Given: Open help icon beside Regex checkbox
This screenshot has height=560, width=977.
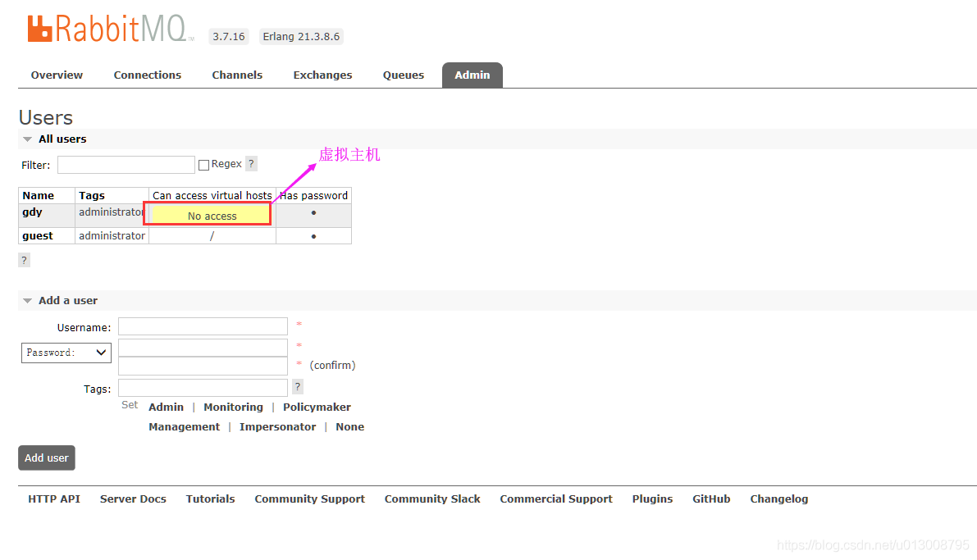Looking at the screenshot, I should pos(251,164).
